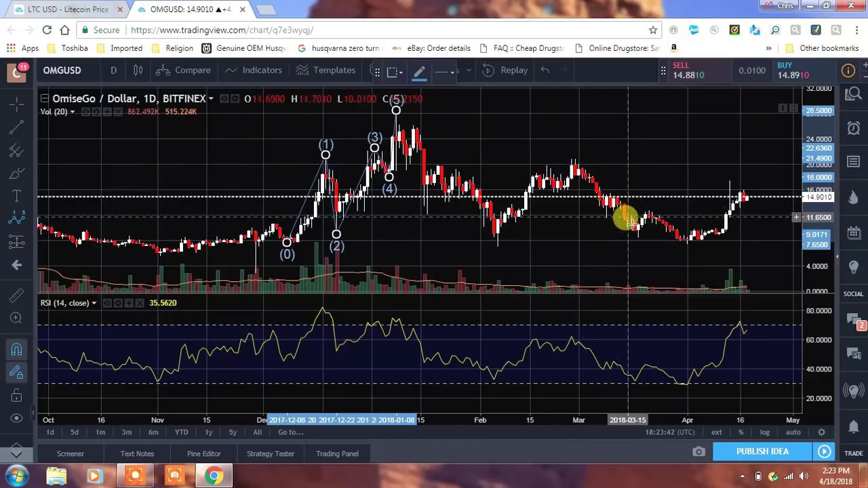Open the Pine Editor tab
This screenshot has width=868, height=488.
[204, 453]
